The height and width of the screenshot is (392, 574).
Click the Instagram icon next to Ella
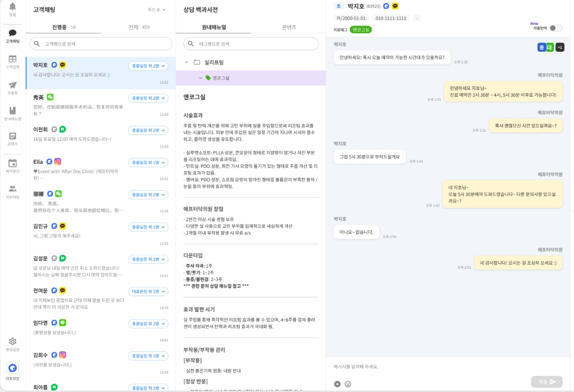pos(58,161)
